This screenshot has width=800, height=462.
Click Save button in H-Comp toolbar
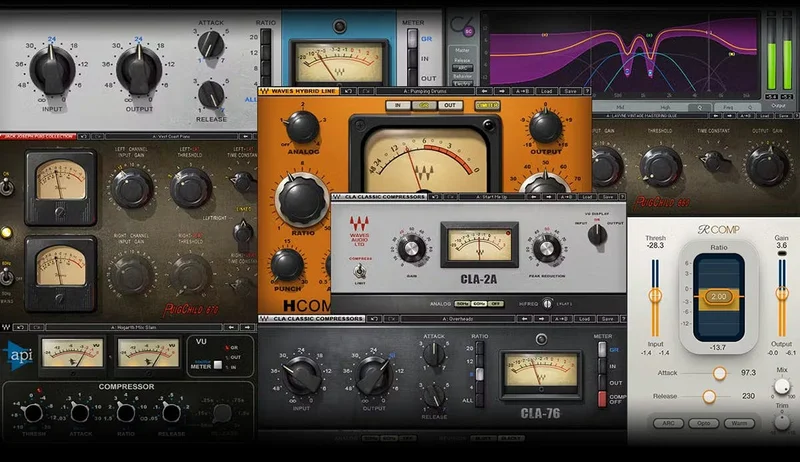pyautogui.click(x=570, y=91)
